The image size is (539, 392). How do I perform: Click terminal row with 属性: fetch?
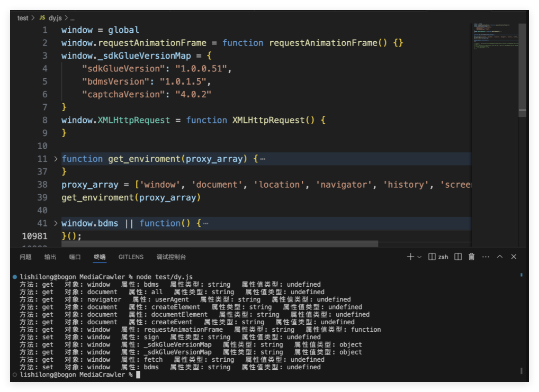click(172, 360)
